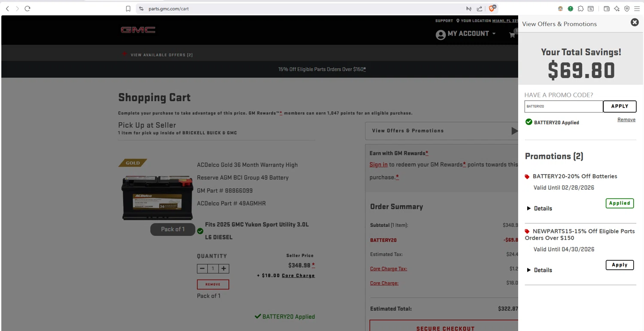The height and width of the screenshot is (331, 644).
Task: Open the Core Charge link under price
Action: pyautogui.click(x=298, y=276)
